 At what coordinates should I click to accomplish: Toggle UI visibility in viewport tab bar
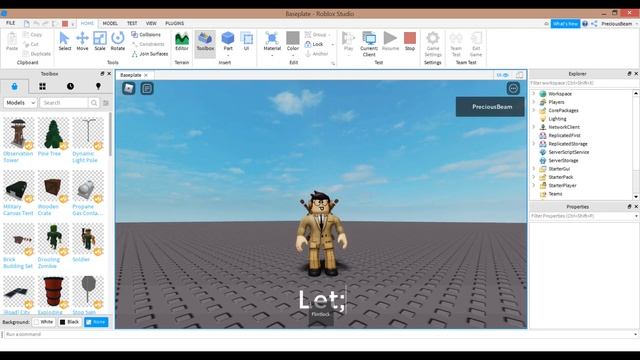(502, 75)
